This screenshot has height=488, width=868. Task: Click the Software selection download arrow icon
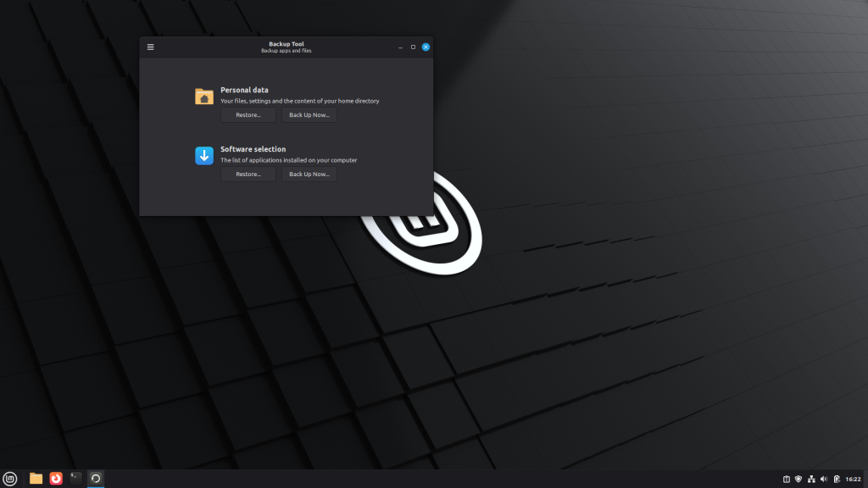[x=204, y=156]
